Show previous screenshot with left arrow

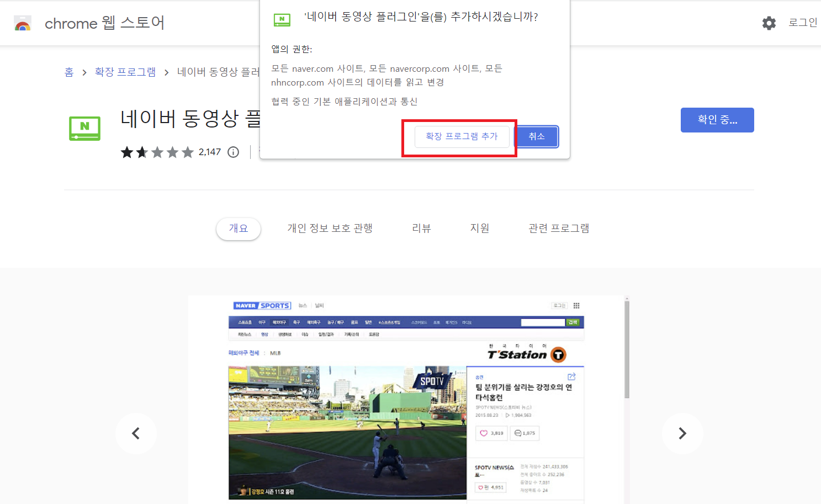pos(136,433)
